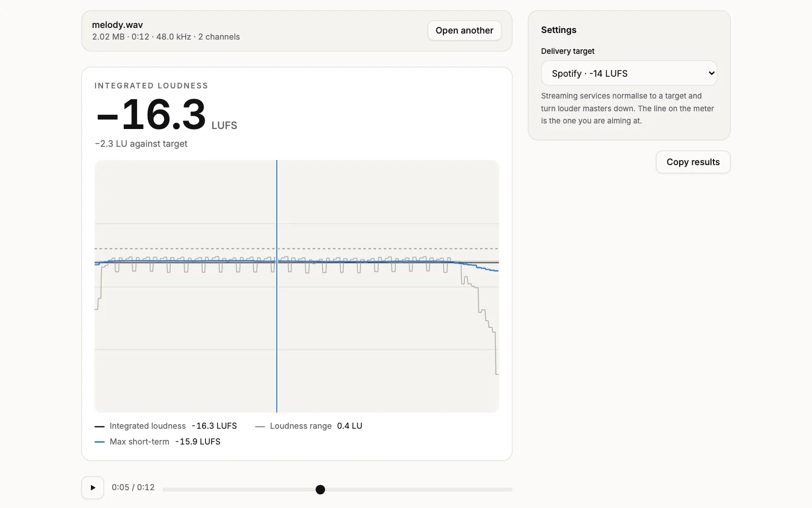The width and height of the screenshot is (812, 508).
Task: Click the Open another button
Action: pyautogui.click(x=464, y=30)
